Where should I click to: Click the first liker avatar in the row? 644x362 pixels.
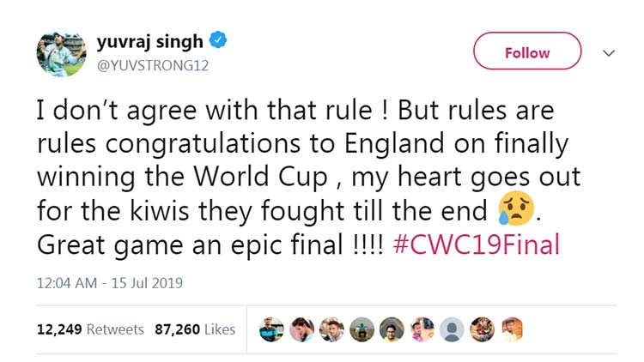click(272, 329)
